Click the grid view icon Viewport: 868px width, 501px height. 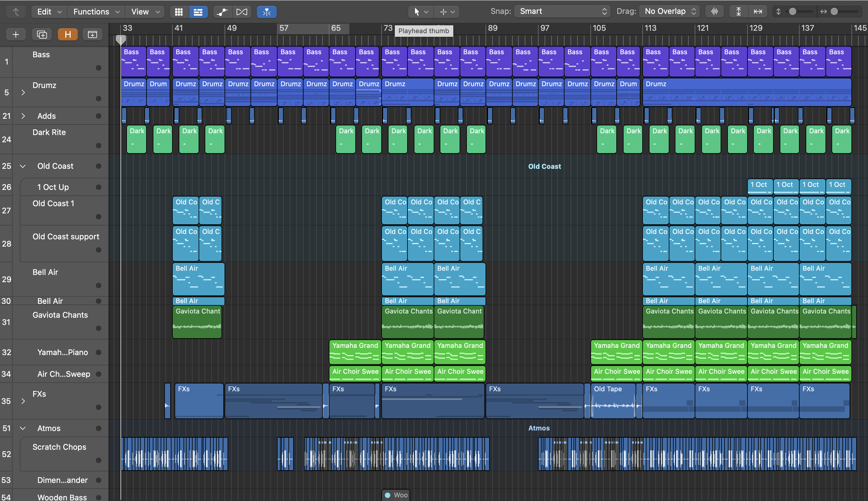click(x=178, y=12)
